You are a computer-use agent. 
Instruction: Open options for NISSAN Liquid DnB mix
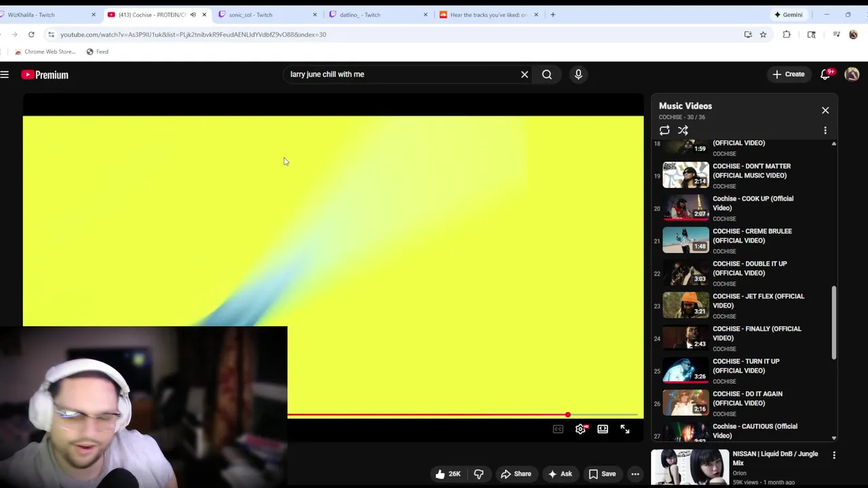click(834, 455)
